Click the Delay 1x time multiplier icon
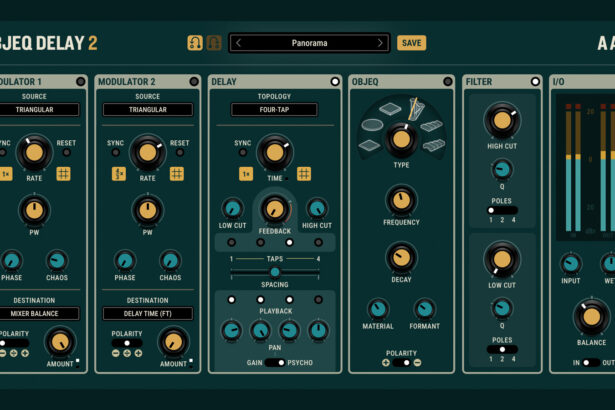The height and width of the screenshot is (410, 615). (x=246, y=173)
